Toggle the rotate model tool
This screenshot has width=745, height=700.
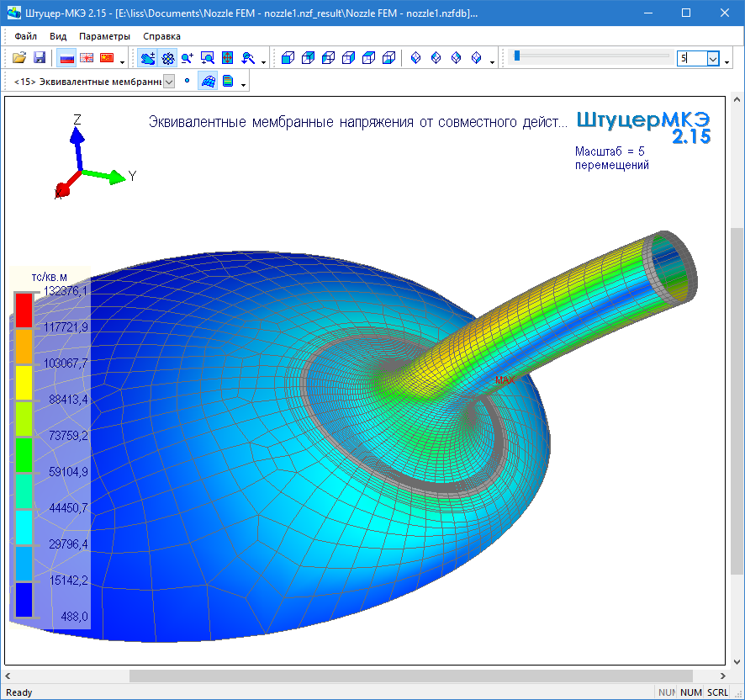pyautogui.click(x=167, y=58)
